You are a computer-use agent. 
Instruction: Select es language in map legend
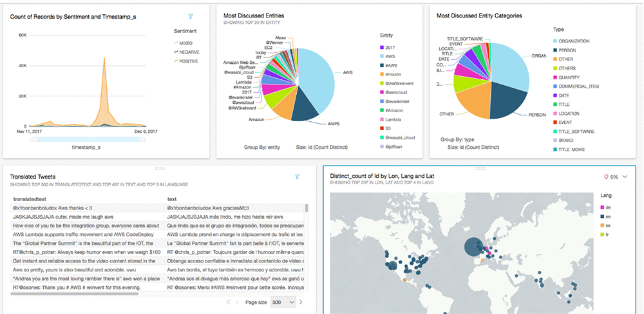[x=605, y=225]
